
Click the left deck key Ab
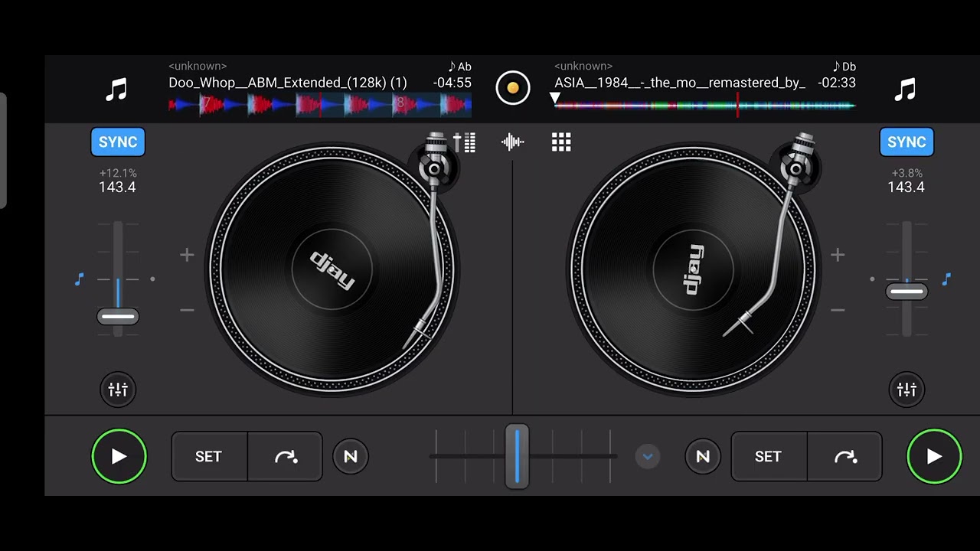click(459, 67)
